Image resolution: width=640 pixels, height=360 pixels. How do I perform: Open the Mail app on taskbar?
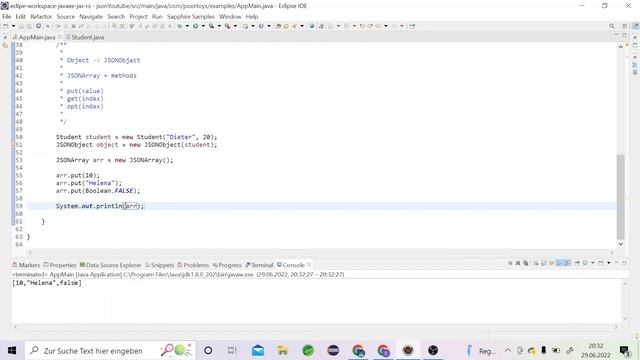click(x=258, y=350)
